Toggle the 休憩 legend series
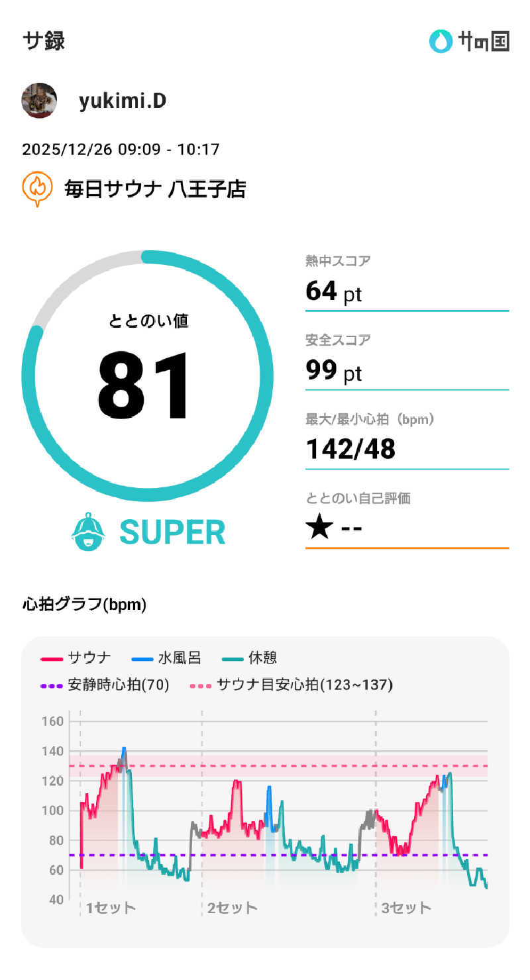Viewport: 530px width, 980px height. click(250, 658)
